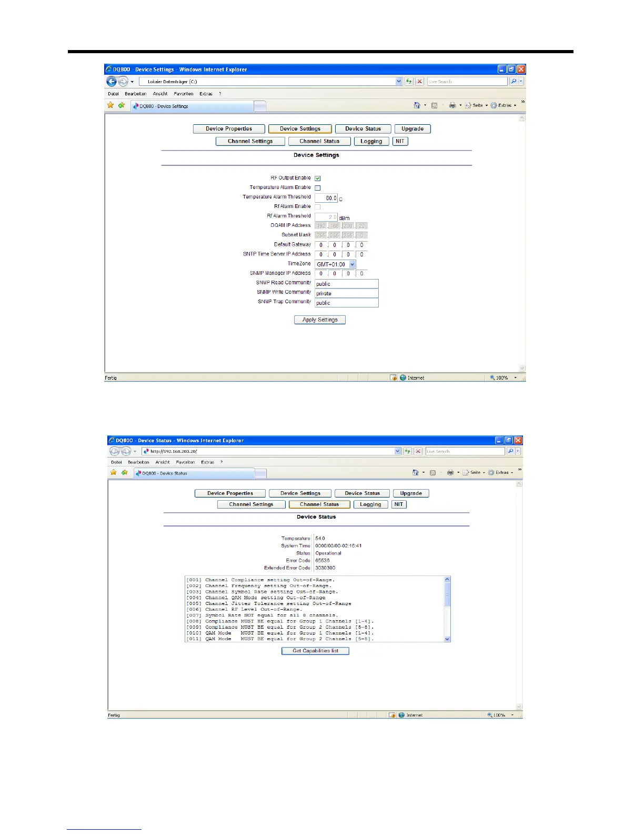Open Channel Settings in Device Settings window

(250, 141)
